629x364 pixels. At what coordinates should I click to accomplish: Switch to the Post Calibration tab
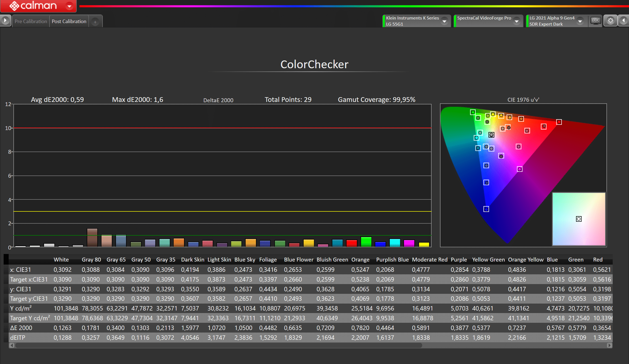point(69,21)
